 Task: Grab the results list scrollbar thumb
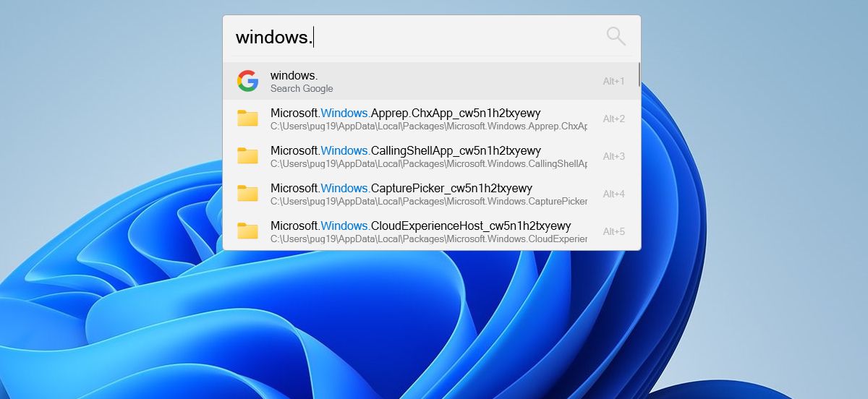[639, 74]
